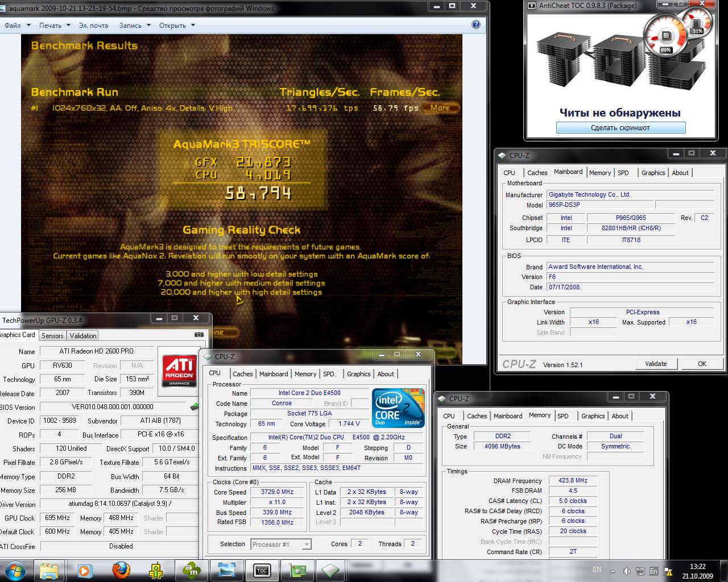728x582 pixels.
Task: Select the GPU-Z graphics card taskbar icon
Action: (x=297, y=570)
